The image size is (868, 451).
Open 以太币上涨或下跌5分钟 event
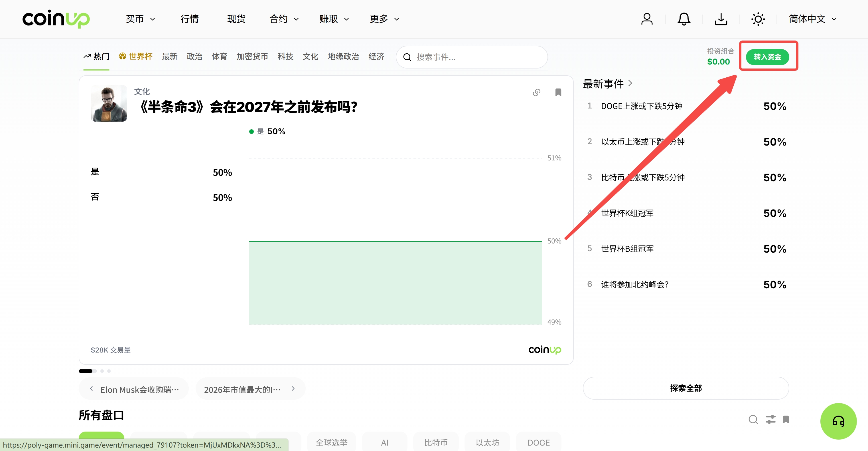686,142
